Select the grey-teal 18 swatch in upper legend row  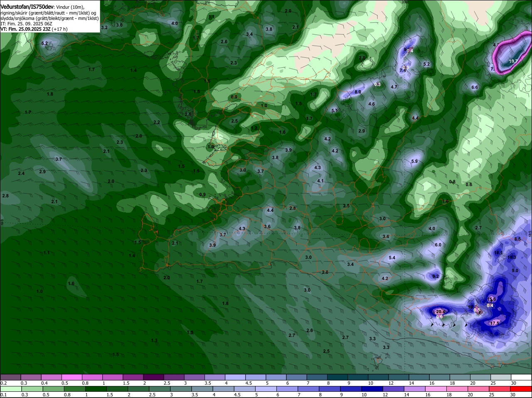coord(460,377)
